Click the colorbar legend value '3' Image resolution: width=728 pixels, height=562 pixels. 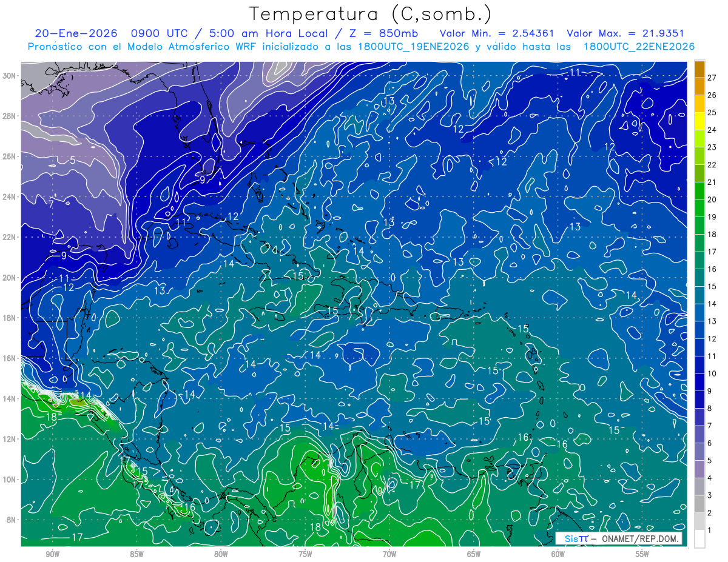(710, 495)
